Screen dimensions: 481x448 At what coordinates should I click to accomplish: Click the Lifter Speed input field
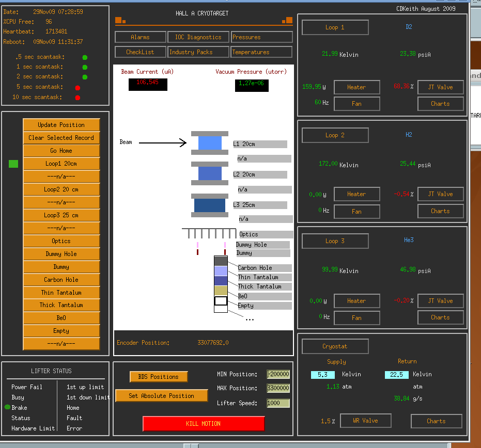[x=278, y=403]
